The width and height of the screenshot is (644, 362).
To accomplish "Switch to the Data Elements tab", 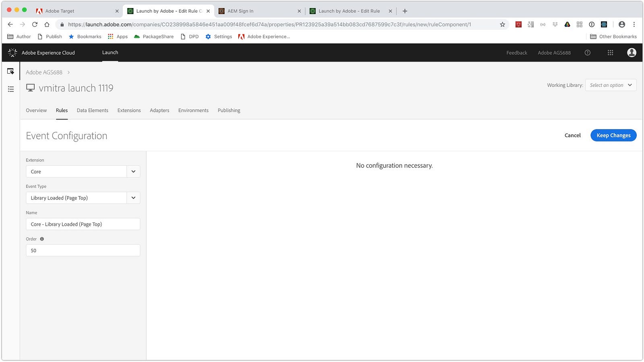I will (x=93, y=110).
